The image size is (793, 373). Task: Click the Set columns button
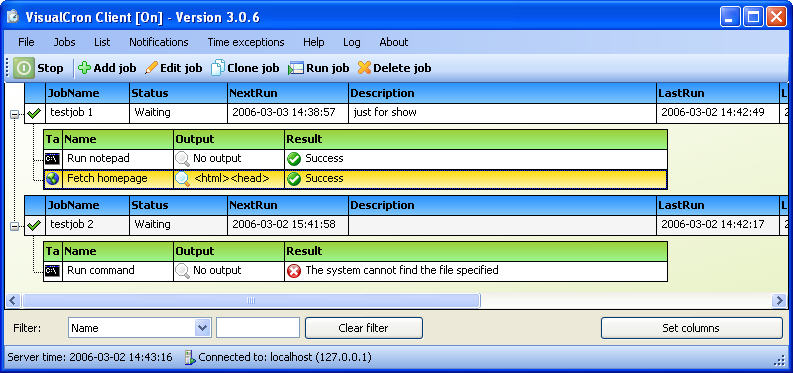[x=691, y=328]
